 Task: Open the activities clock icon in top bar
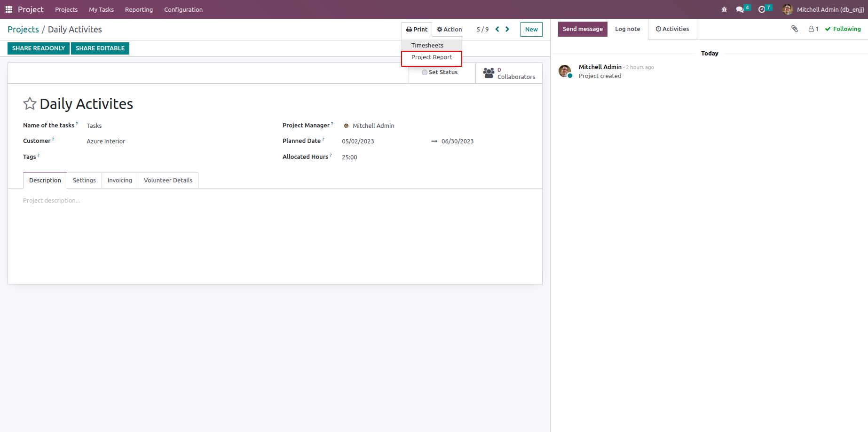point(762,9)
